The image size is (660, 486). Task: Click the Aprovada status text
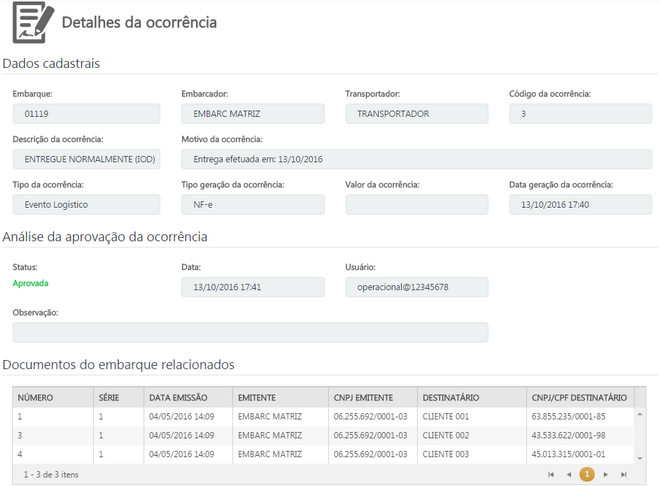pyautogui.click(x=30, y=283)
